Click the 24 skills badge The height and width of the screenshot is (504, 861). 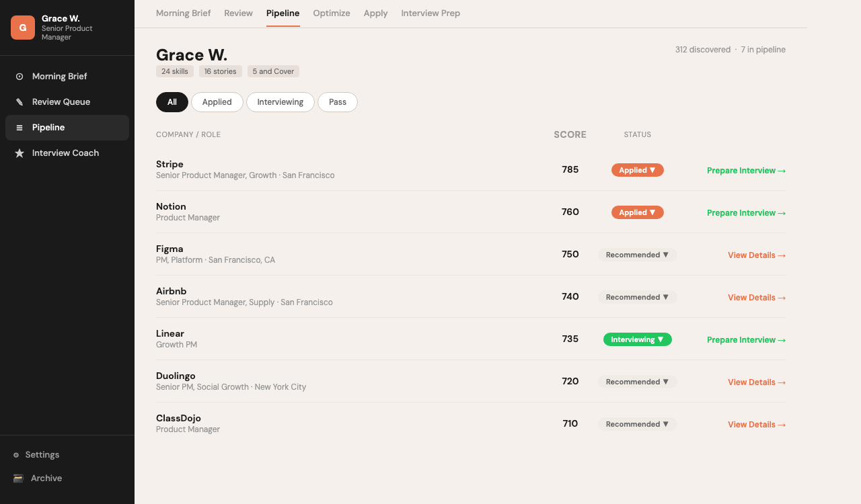click(174, 71)
